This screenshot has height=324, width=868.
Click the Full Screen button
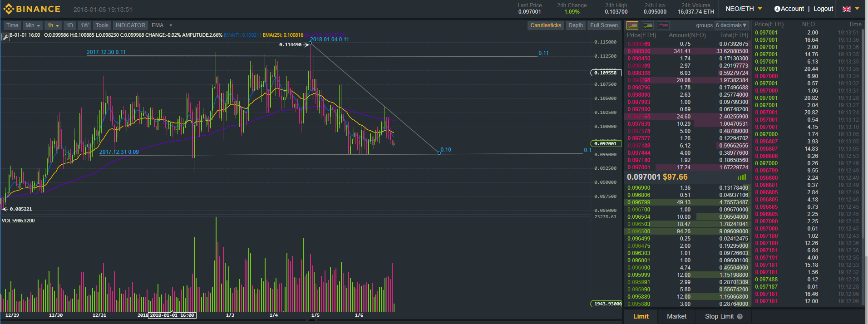pyautogui.click(x=604, y=25)
